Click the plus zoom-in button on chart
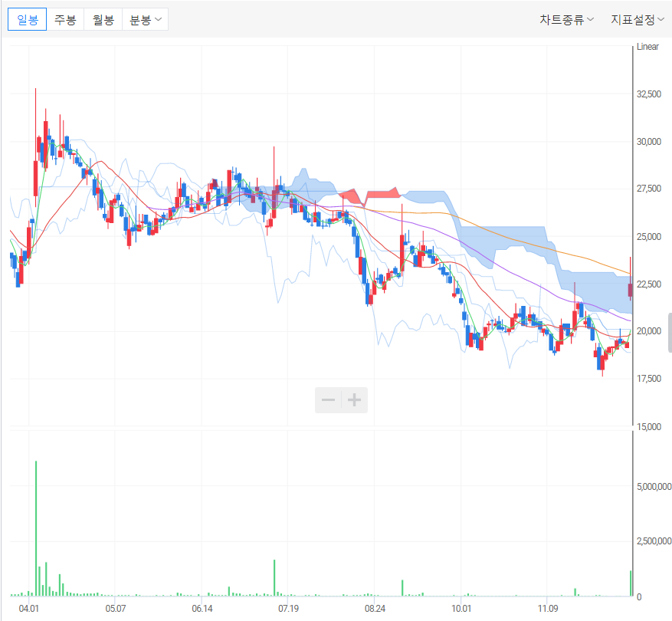The image size is (672, 621). coord(355,400)
